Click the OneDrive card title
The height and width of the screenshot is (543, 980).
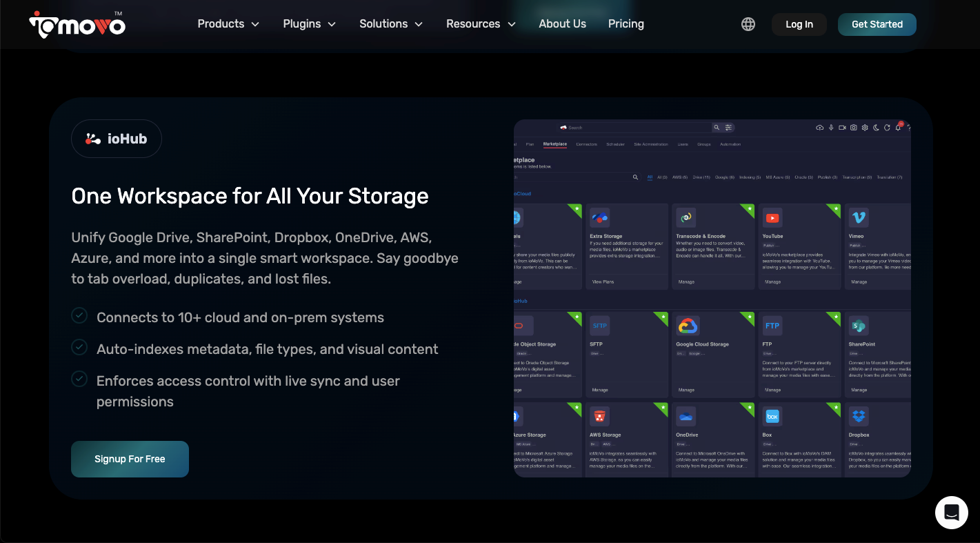pos(687,435)
